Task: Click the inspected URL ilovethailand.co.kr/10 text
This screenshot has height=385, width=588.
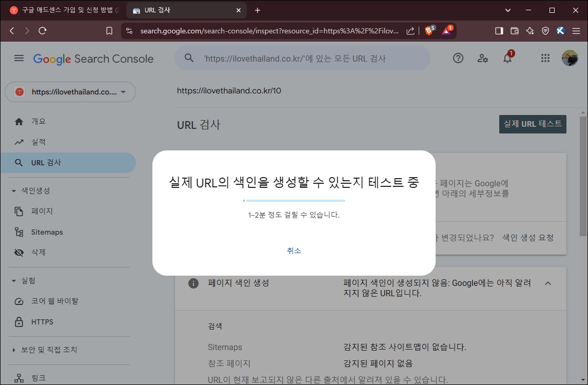Action: coord(229,90)
